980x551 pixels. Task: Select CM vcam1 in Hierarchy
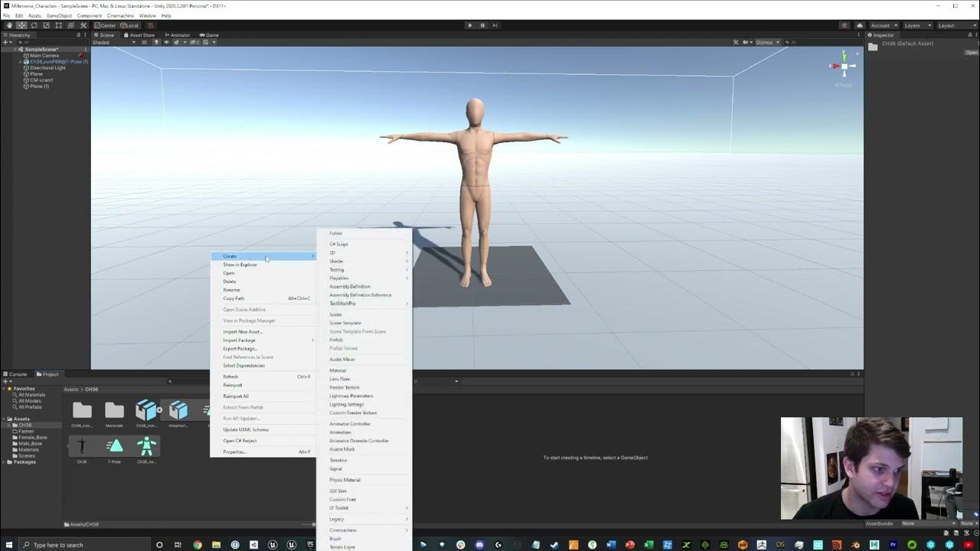coord(41,80)
